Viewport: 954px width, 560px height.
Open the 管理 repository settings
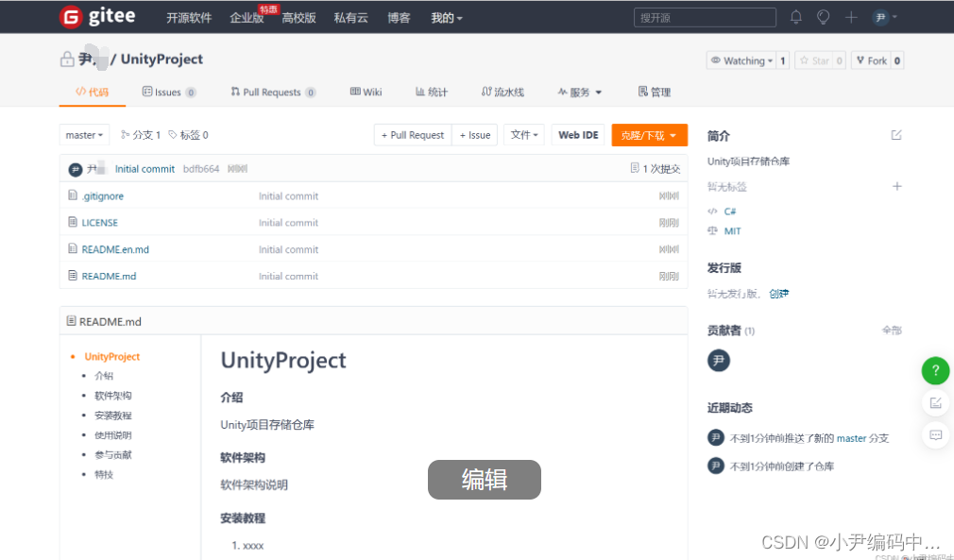coord(654,92)
